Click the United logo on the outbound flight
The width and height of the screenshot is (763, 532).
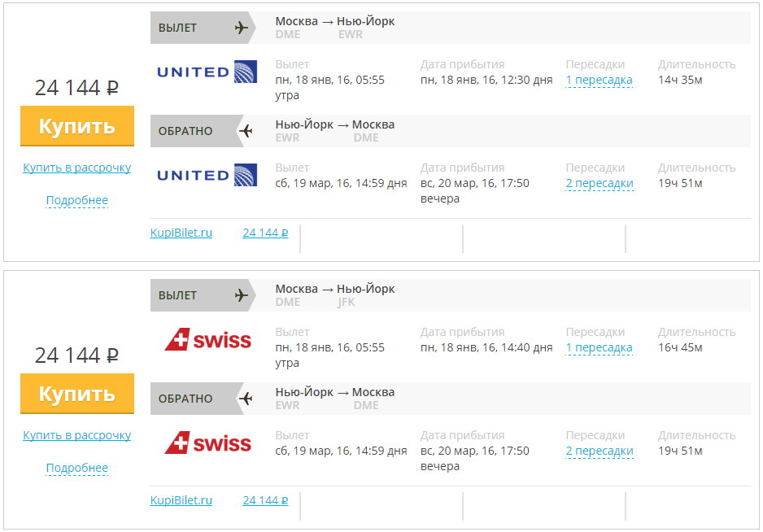[x=207, y=72]
